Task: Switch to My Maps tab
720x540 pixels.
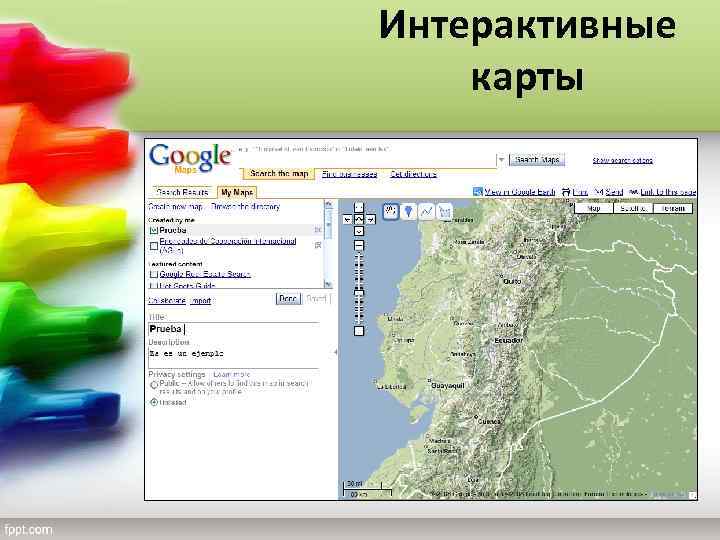Action: (x=236, y=192)
